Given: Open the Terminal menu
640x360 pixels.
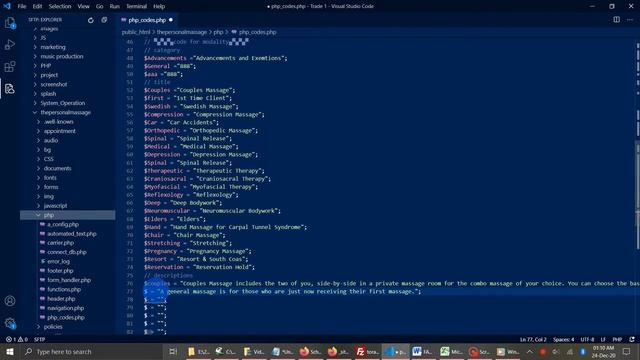Looking at the screenshot, I should (136, 6).
